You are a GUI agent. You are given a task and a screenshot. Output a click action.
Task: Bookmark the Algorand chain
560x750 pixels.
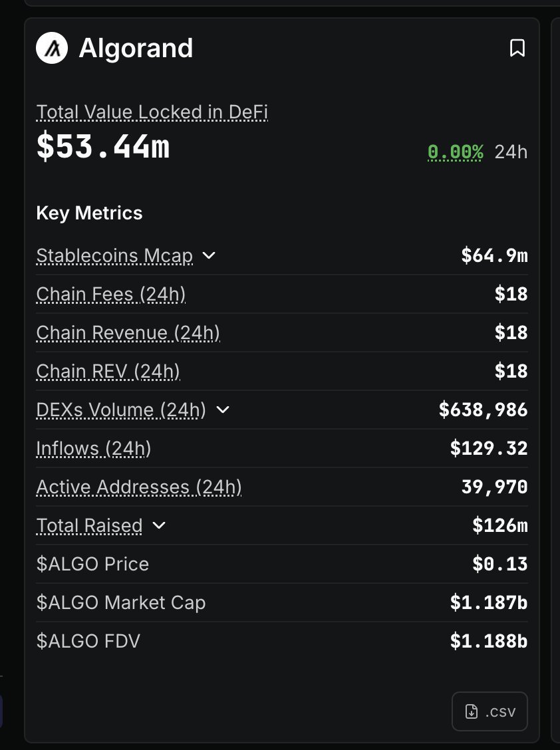coord(517,48)
